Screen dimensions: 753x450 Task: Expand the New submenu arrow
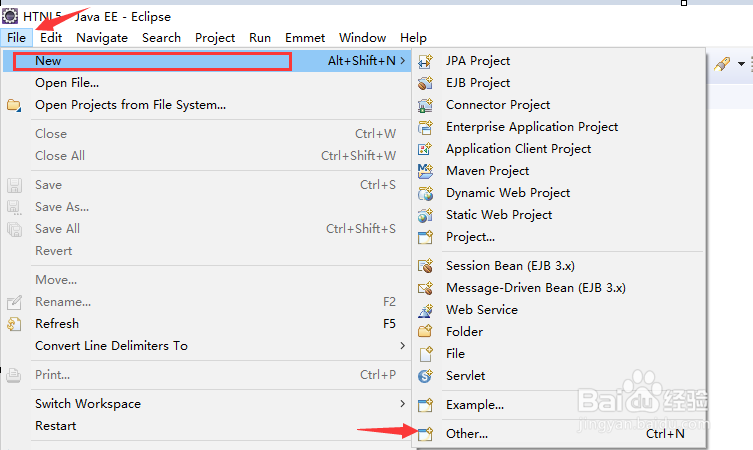click(x=402, y=61)
